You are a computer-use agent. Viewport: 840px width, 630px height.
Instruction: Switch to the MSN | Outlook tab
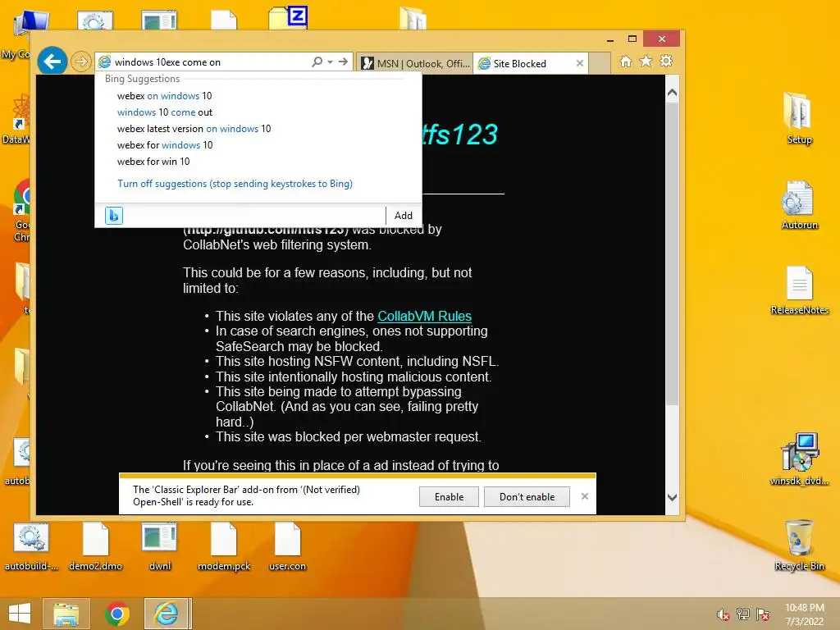pos(414,63)
